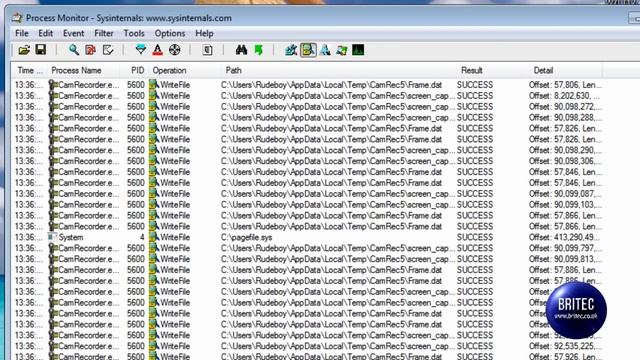
Task: Select detail cell Offset: 90,098,306
Action: (x=565, y=161)
